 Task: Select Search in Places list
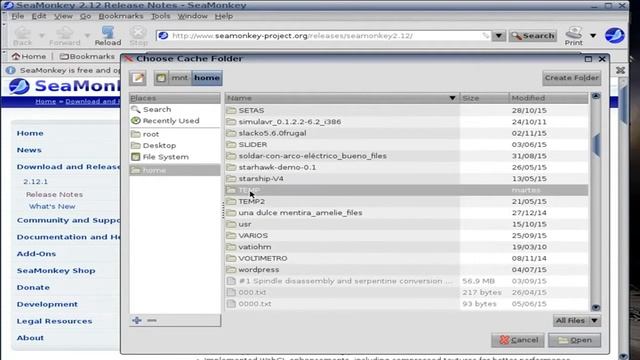coord(175,109)
